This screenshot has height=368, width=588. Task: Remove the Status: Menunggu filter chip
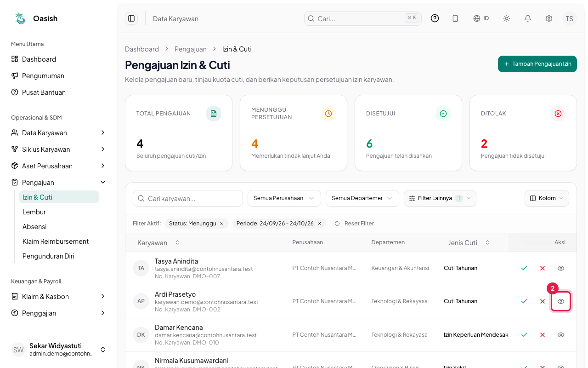point(222,224)
